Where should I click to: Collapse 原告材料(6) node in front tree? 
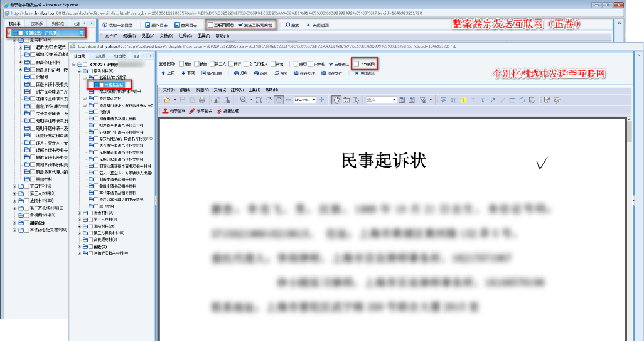pyautogui.click(x=79, y=71)
